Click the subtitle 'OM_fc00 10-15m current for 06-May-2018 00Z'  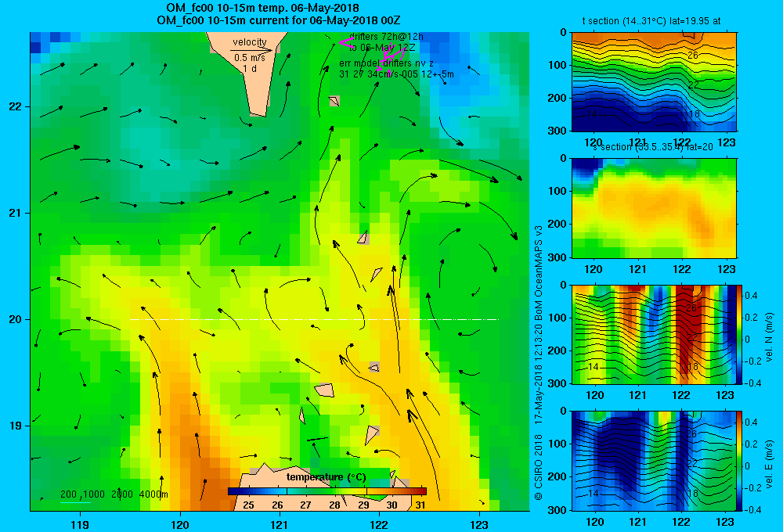tap(279, 20)
